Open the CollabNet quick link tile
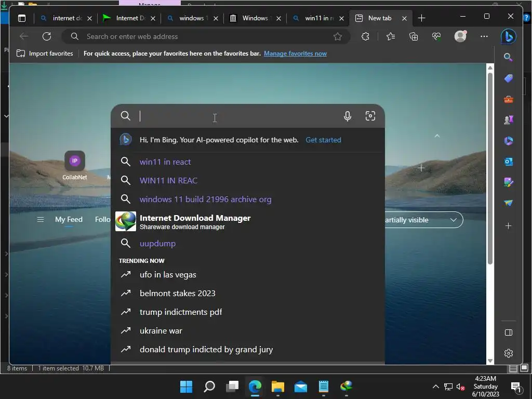 click(75, 166)
